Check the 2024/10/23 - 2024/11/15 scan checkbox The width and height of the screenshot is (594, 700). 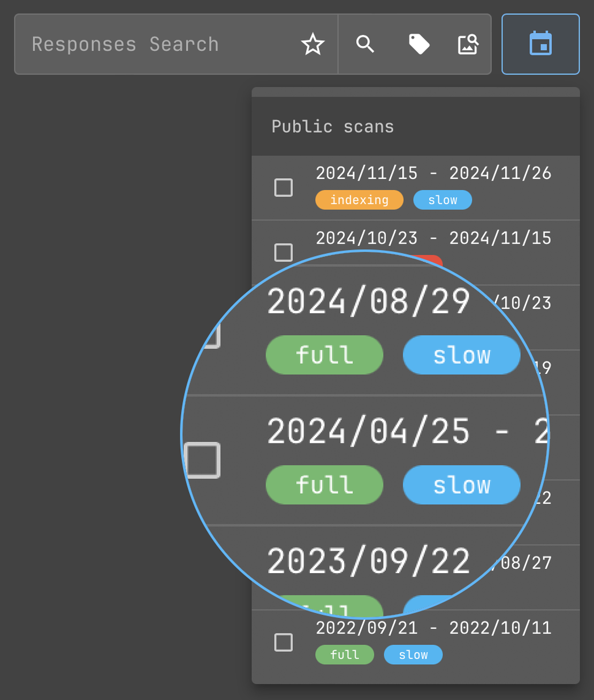click(284, 252)
